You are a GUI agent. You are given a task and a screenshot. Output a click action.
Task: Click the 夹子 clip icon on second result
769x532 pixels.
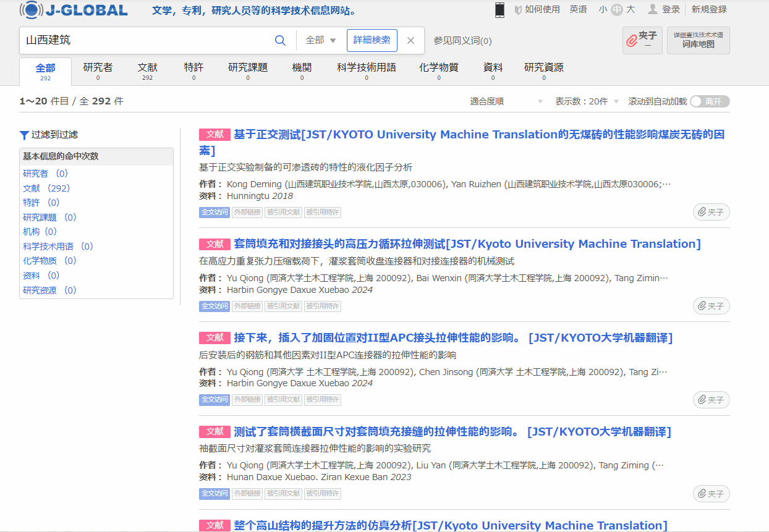pos(711,306)
